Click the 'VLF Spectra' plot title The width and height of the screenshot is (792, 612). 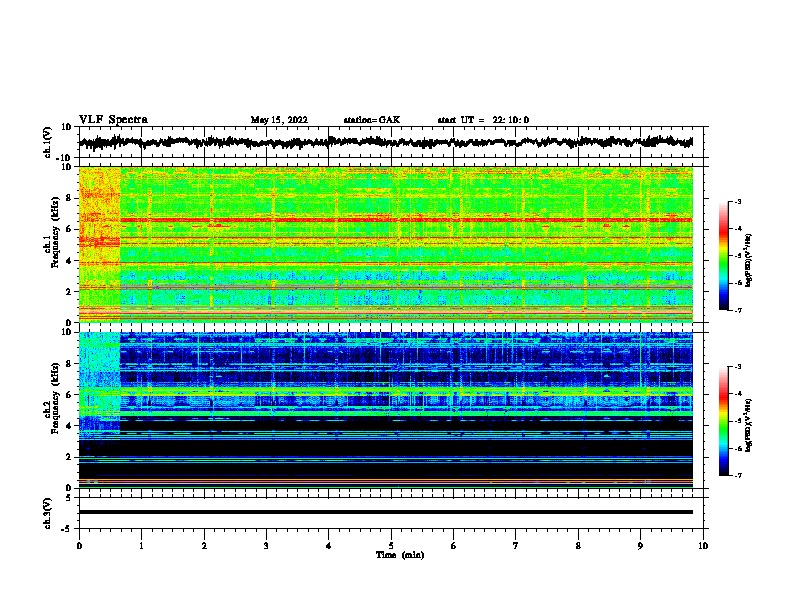tap(113, 120)
